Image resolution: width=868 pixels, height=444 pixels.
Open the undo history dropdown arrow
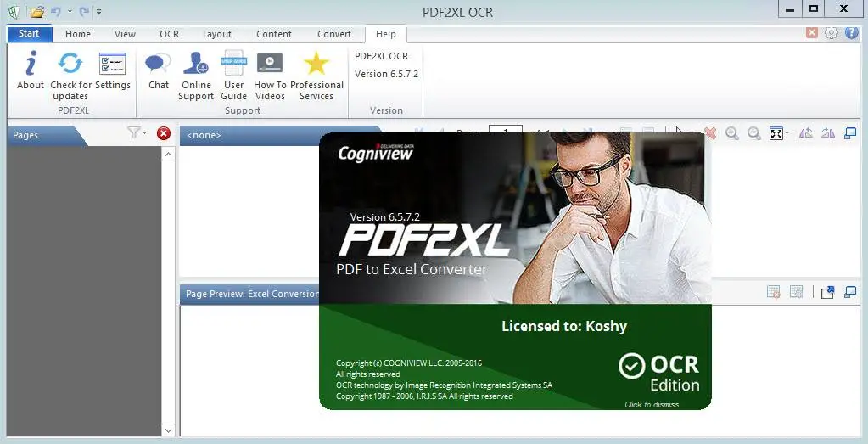(70, 11)
